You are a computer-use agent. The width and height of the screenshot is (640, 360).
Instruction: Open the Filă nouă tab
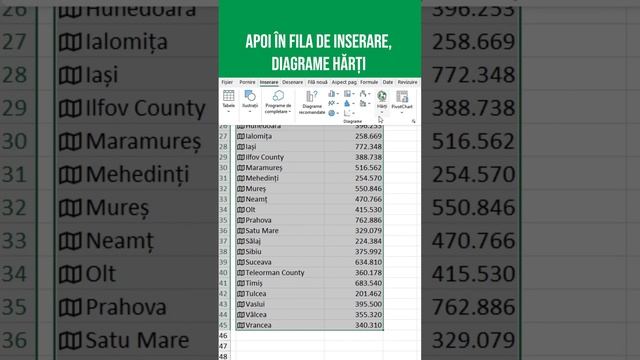[x=318, y=82]
